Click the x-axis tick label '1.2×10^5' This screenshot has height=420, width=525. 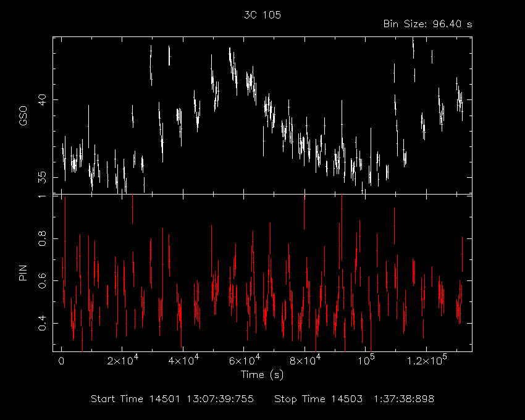point(427,359)
